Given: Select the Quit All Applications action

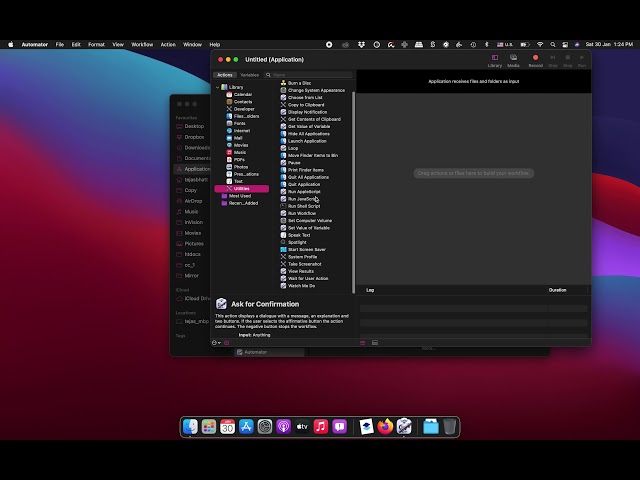Looking at the screenshot, I should point(308,178).
